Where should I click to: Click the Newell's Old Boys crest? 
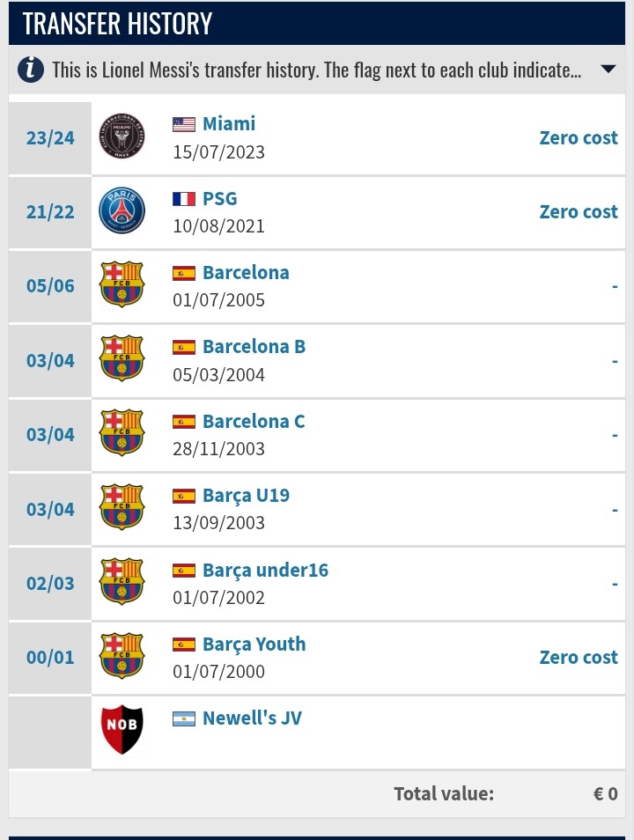coord(122,731)
